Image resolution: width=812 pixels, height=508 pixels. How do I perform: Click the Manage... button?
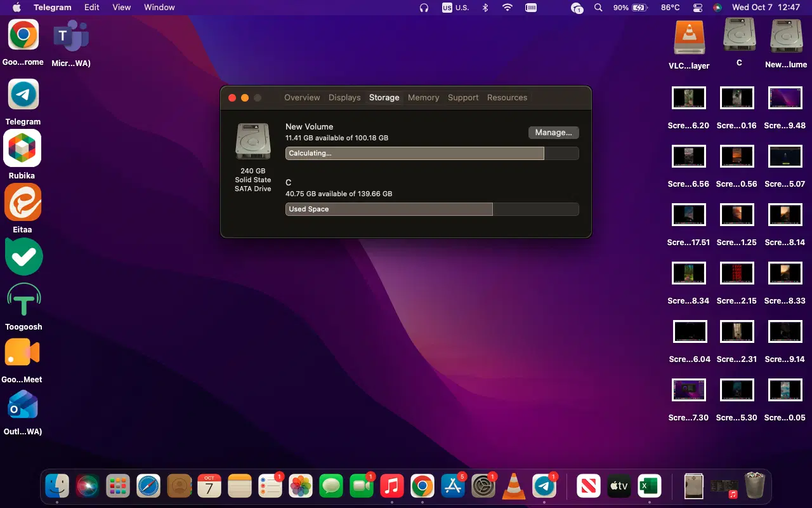coord(553,132)
